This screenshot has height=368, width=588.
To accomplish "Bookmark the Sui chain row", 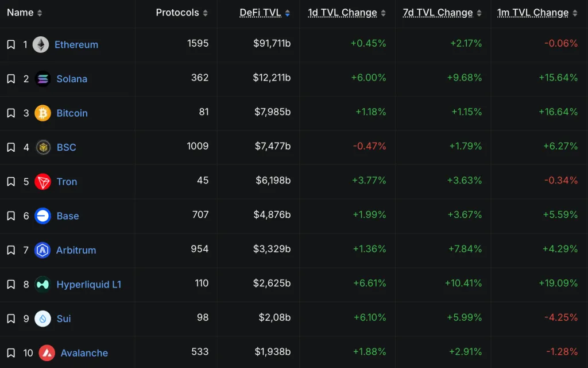I will click(10, 319).
